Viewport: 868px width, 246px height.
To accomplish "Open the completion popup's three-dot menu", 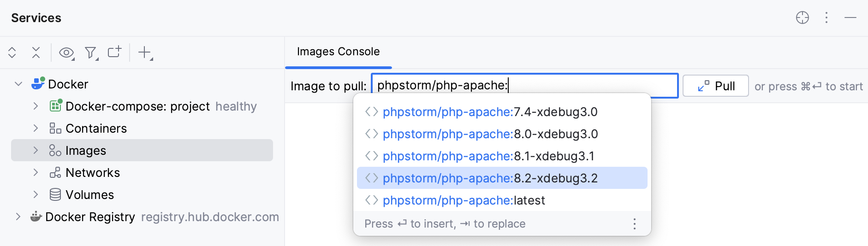I will click(635, 224).
